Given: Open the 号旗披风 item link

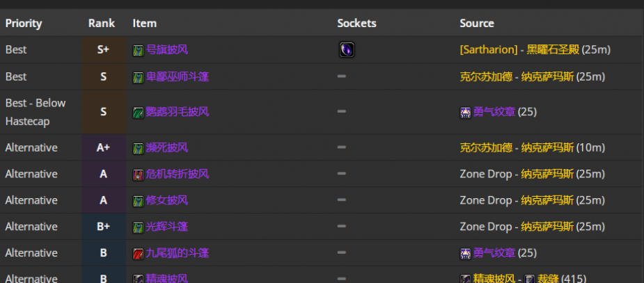Looking at the screenshot, I should [x=167, y=49].
